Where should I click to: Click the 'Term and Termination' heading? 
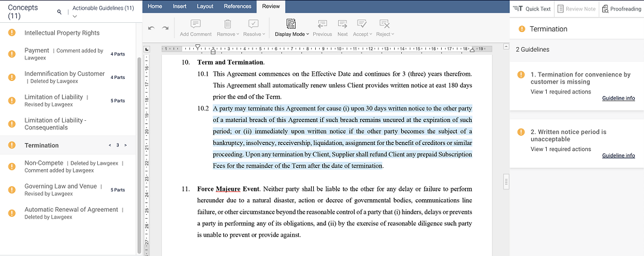230,63
